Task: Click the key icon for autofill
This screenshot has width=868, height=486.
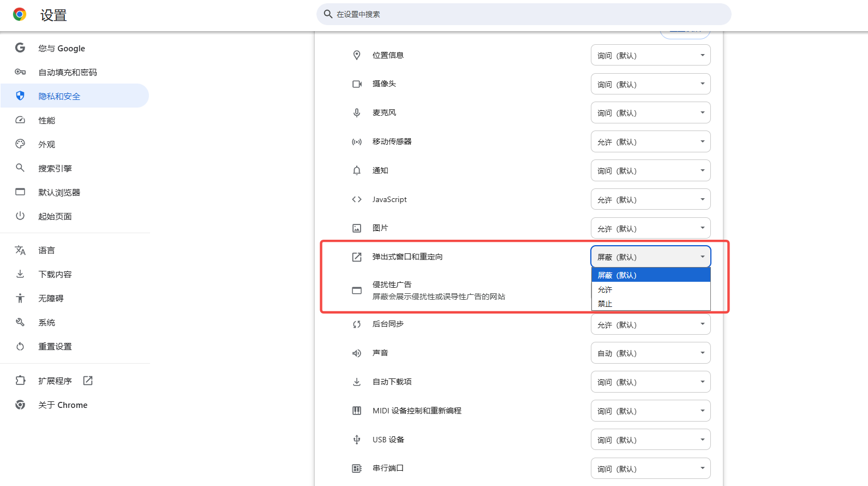Action: pyautogui.click(x=20, y=72)
